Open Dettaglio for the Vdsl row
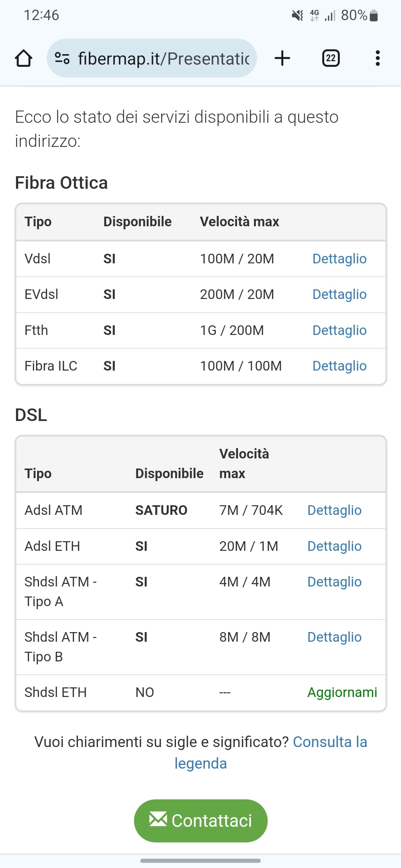The image size is (401, 868). tap(339, 259)
